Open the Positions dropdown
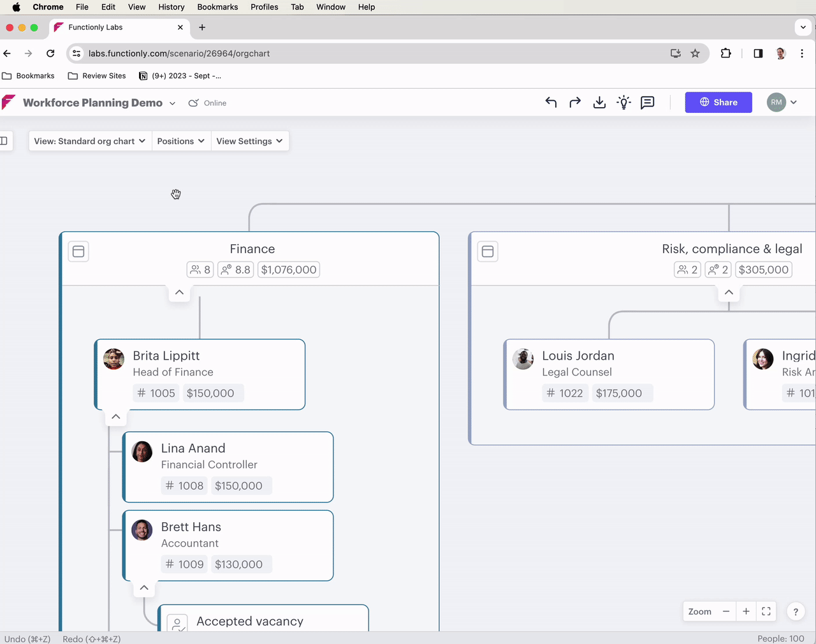Image resolution: width=816 pixels, height=644 pixels. click(x=181, y=141)
